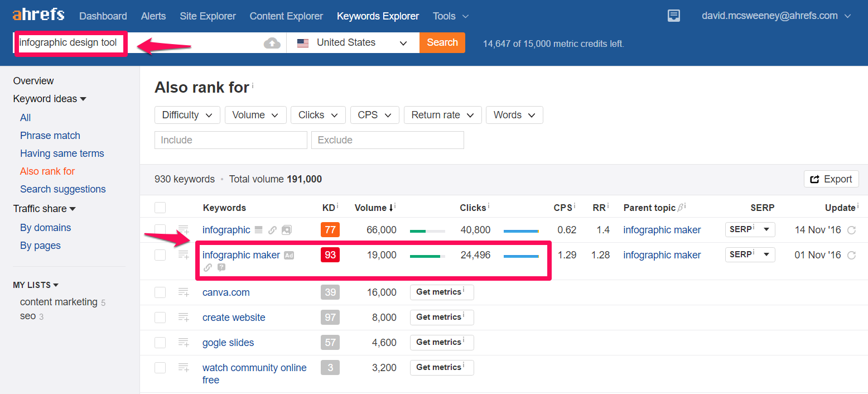Click the info icon beside Parent topic header
The image size is (868, 394).
click(x=685, y=206)
